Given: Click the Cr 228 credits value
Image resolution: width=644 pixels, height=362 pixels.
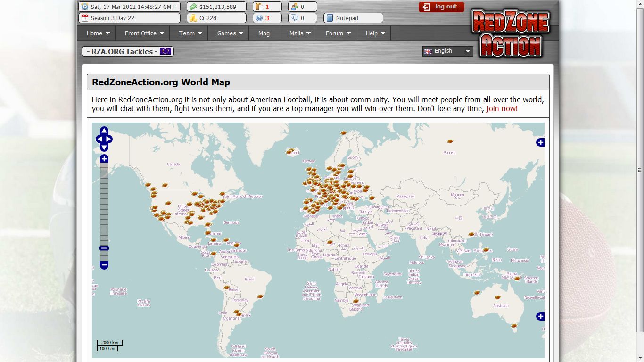Looking at the screenshot, I should [208, 18].
